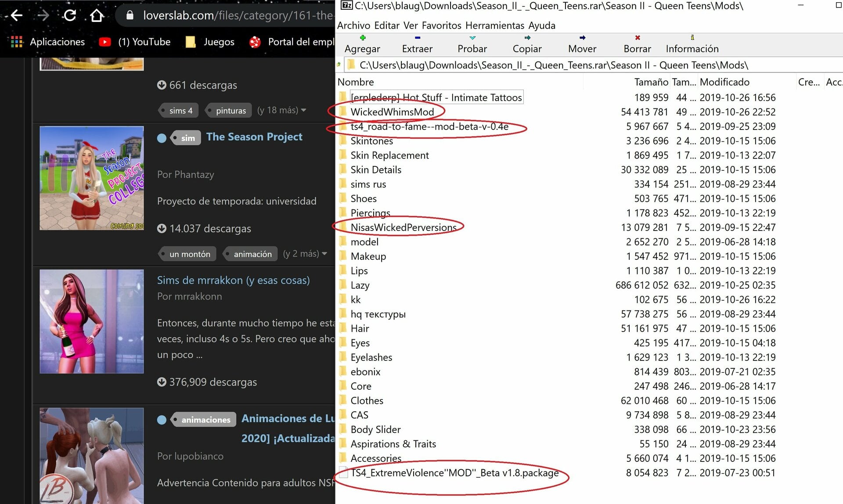Click the 'pinturas' tag

click(x=228, y=111)
